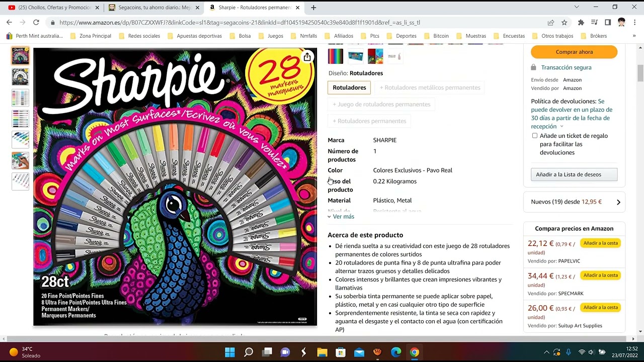Add SPECMARK 34,44 € offer to basket

click(600, 276)
